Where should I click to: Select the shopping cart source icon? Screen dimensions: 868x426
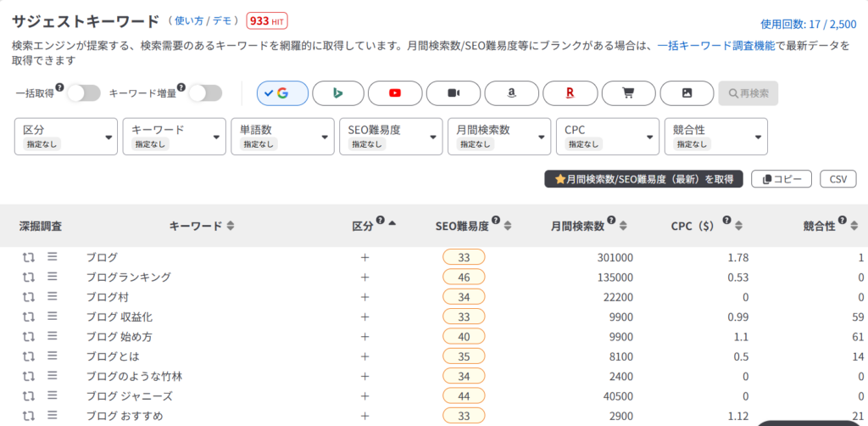click(628, 93)
